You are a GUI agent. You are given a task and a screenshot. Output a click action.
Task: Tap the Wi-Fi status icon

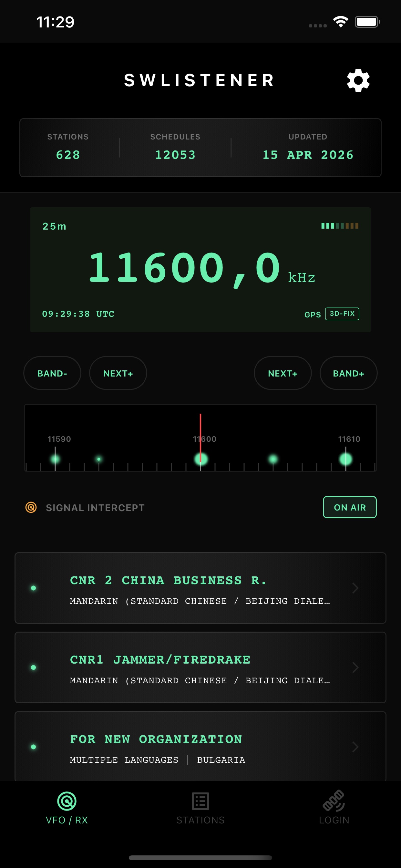[341, 22]
